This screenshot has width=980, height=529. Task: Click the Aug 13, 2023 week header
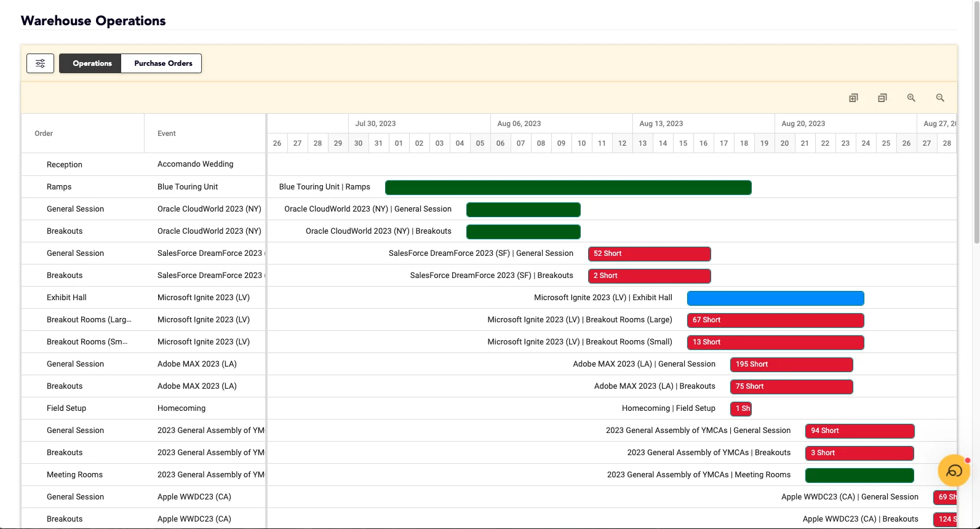point(704,124)
